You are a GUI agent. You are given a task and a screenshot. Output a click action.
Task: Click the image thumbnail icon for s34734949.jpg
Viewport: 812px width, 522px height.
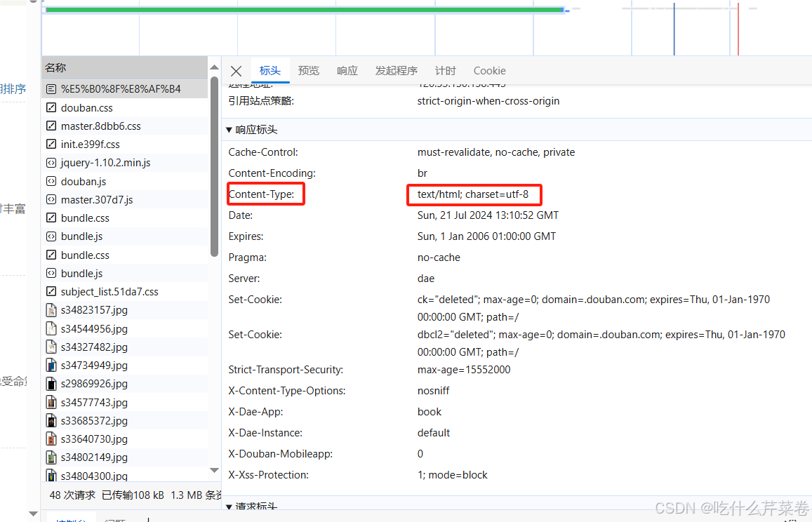[x=51, y=365]
